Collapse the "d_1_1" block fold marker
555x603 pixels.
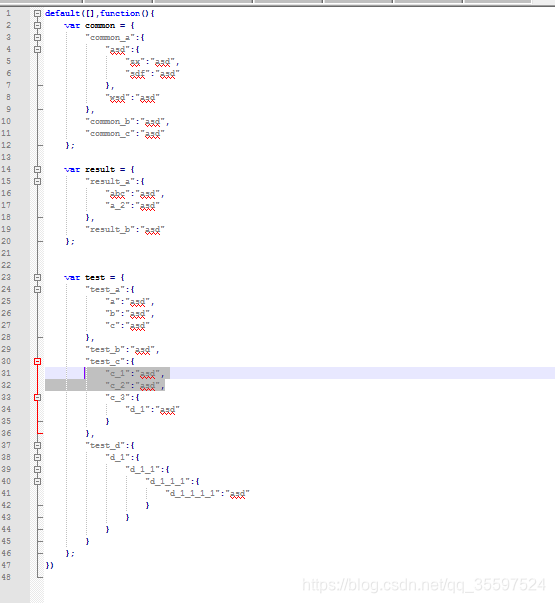(37, 469)
